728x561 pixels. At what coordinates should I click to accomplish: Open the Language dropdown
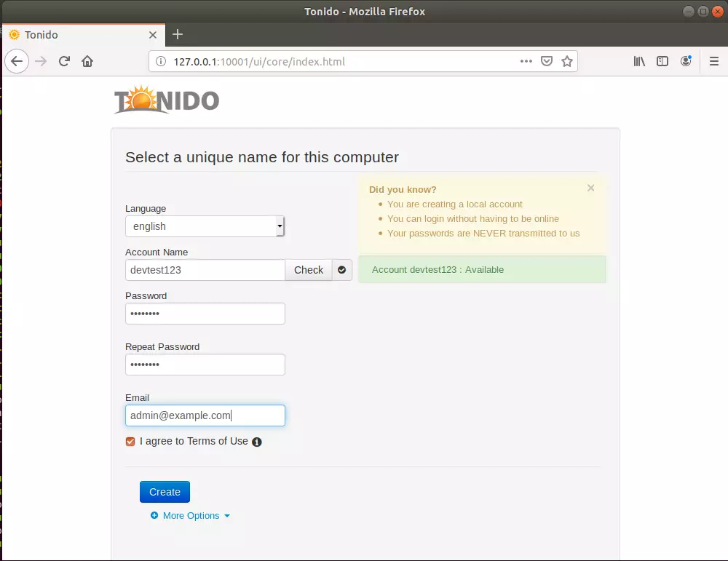pyautogui.click(x=205, y=226)
